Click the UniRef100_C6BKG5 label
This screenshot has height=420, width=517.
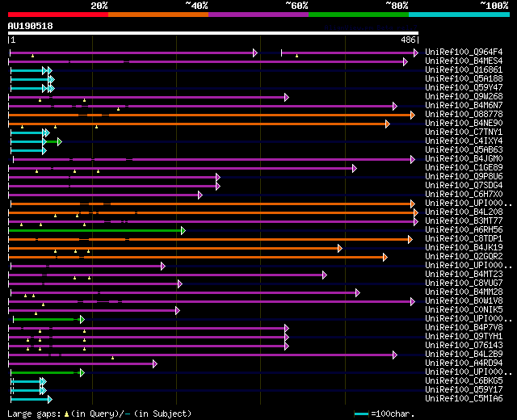[x=464, y=381]
